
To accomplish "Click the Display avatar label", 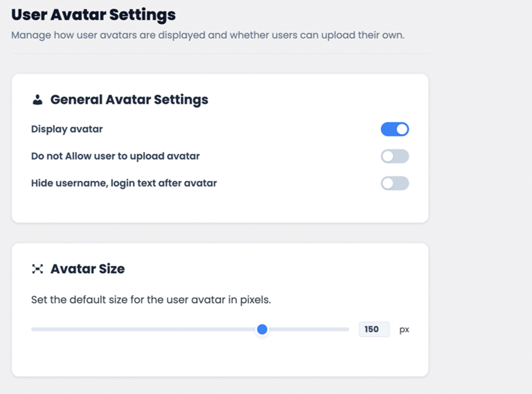I will coord(67,129).
